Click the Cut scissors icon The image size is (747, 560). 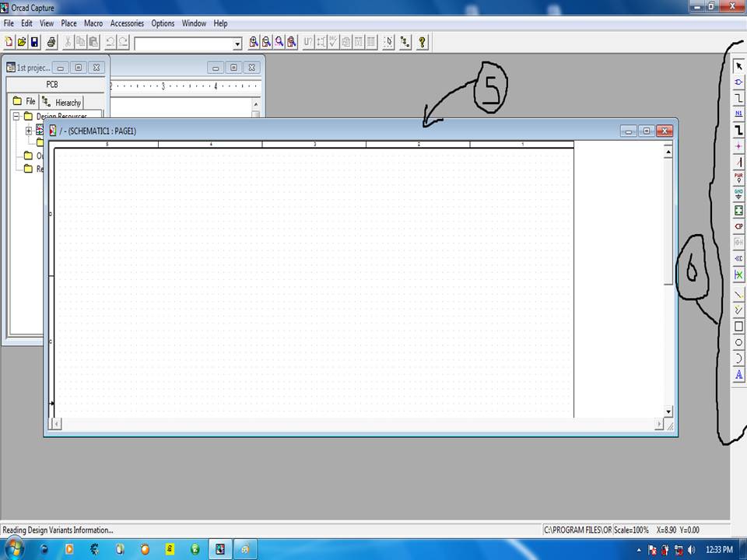pyautogui.click(x=68, y=42)
